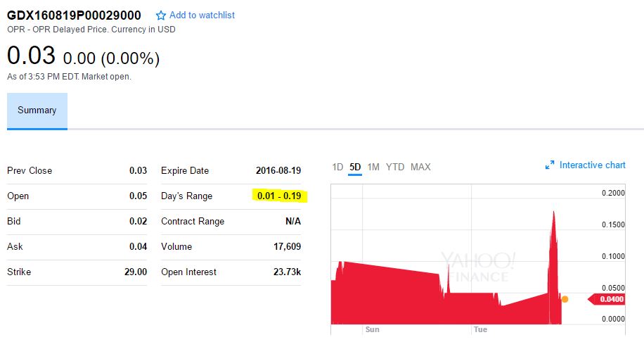Viewport: 644px width, 361px height.
Task: Click the change value 0.00 (0.00%)
Action: point(111,58)
